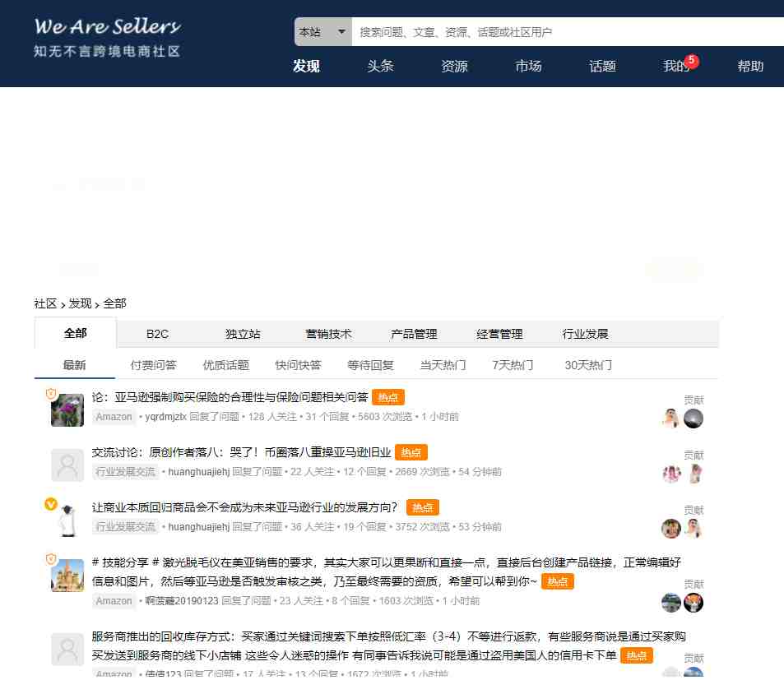Image resolution: width=784 pixels, height=680 pixels.
Task: Click 热点 badge on 让商业本质回归商品 question
Action: (x=423, y=507)
